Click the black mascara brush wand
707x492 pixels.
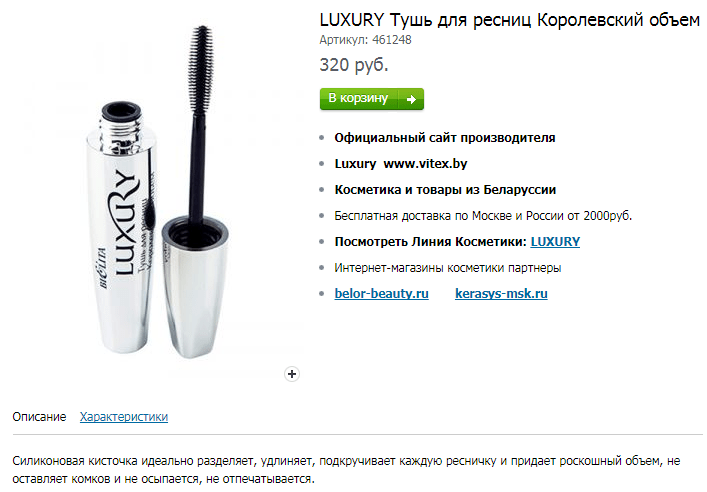(199, 124)
